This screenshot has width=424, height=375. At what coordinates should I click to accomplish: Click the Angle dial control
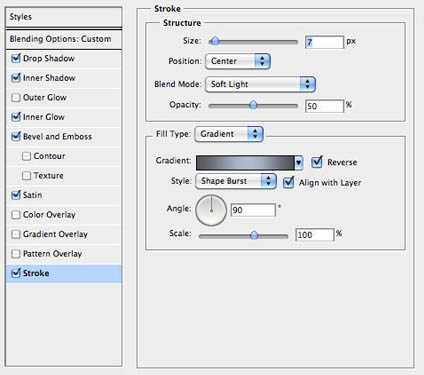[x=211, y=210]
